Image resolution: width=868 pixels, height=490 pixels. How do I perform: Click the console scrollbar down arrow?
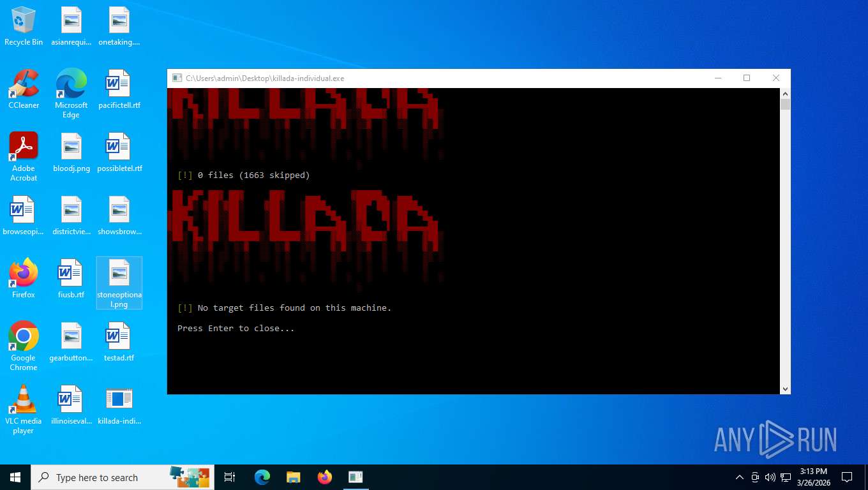[x=785, y=389]
